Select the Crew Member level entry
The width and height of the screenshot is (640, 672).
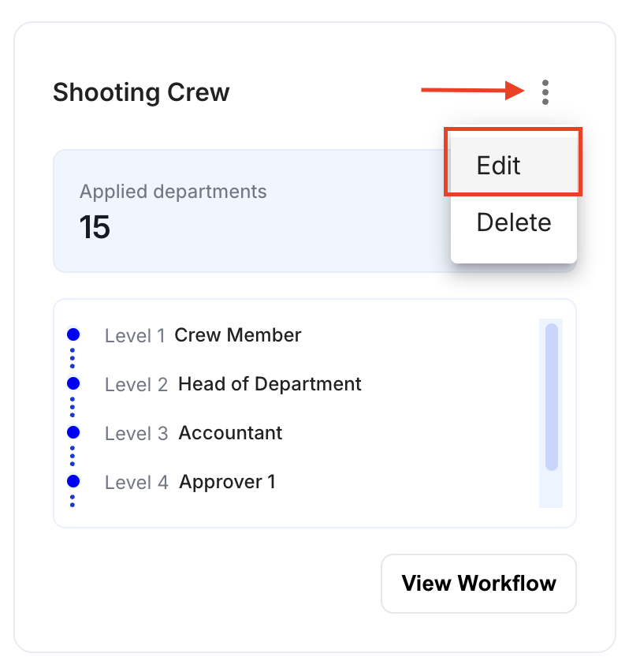238,335
